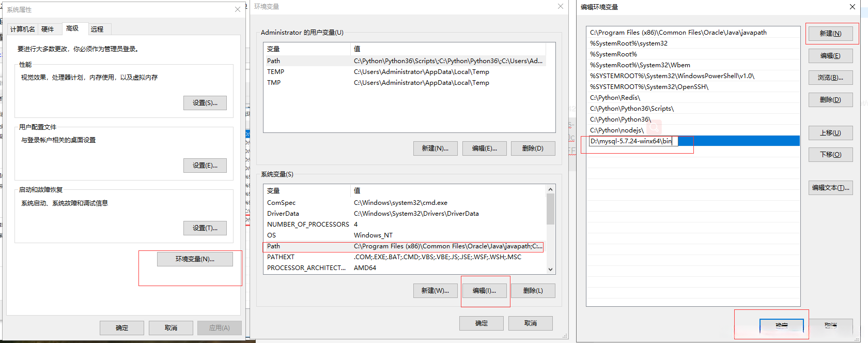Screen dimensions: 868x343
Task: Edit selected path with 编辑(E)
Action: (831, 56)
